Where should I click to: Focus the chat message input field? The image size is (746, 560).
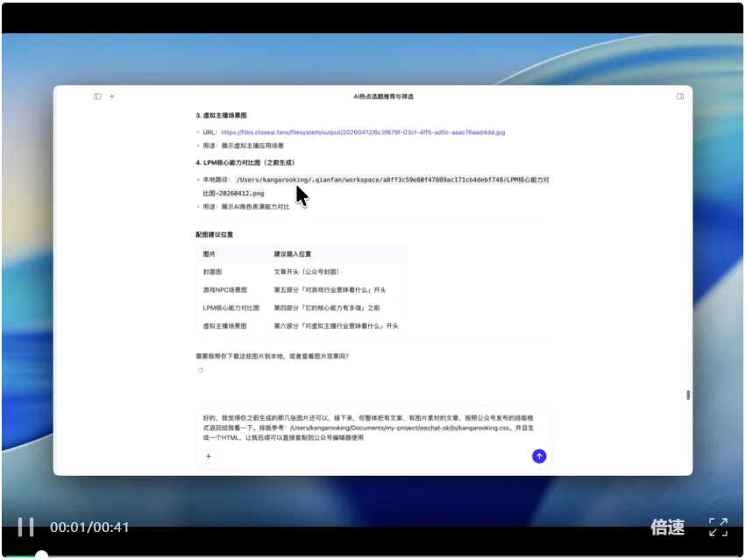tap(373, 428)
